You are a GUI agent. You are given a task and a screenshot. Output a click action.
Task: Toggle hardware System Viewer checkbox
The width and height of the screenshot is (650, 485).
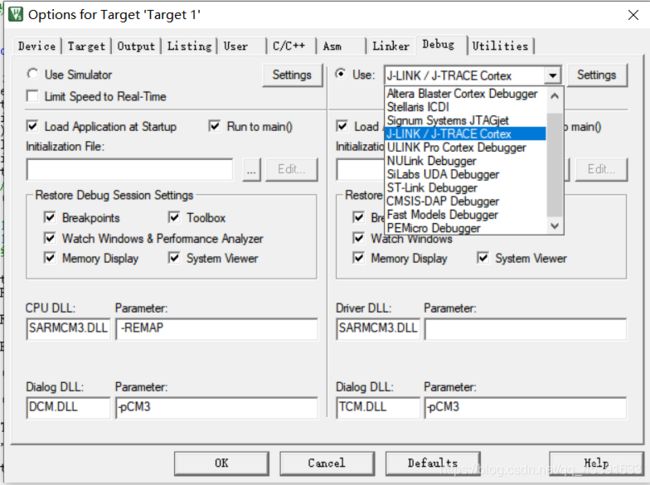[483, 257]
